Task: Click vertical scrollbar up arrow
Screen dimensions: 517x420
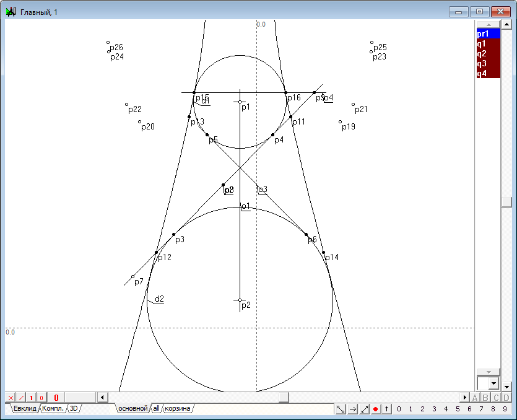Action: [x=506, y=24]
